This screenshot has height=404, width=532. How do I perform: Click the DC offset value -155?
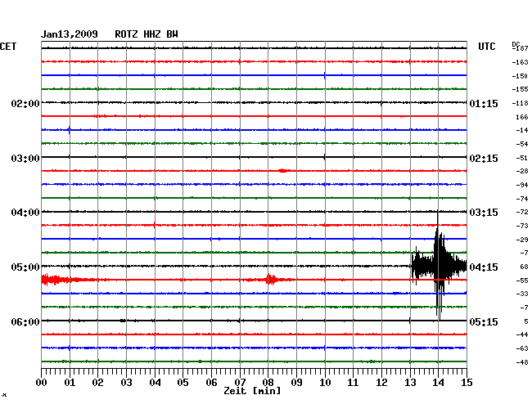pos(520,89)
